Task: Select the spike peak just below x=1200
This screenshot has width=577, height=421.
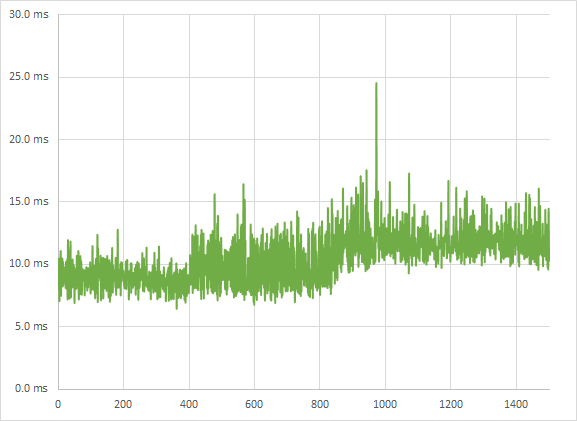Action: tap(448, 182)
